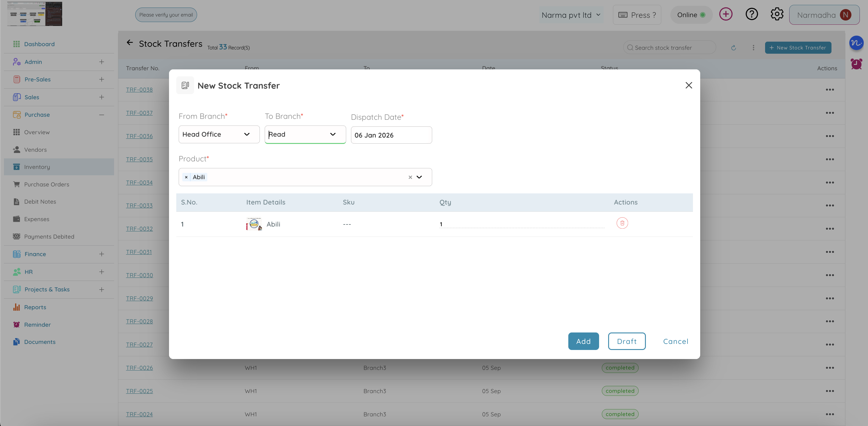Go to Purchase Orders menu item

pyautogui.click(x=46, y=185)
